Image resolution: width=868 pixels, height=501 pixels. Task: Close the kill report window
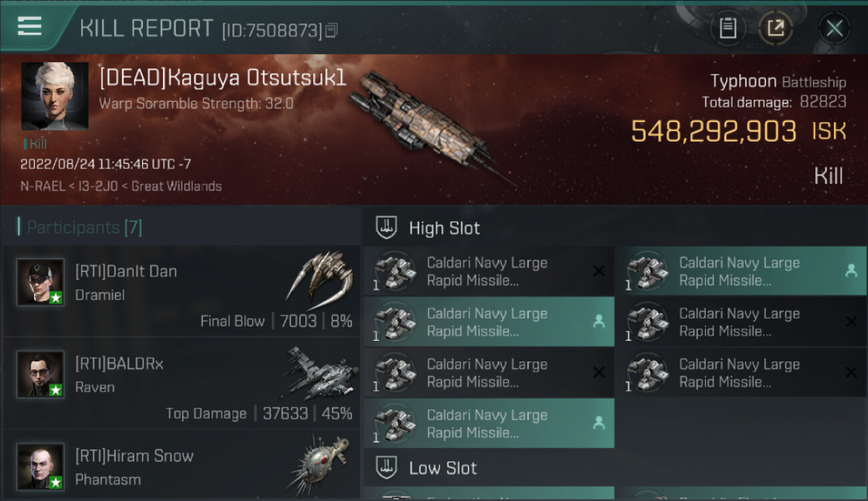834,28
